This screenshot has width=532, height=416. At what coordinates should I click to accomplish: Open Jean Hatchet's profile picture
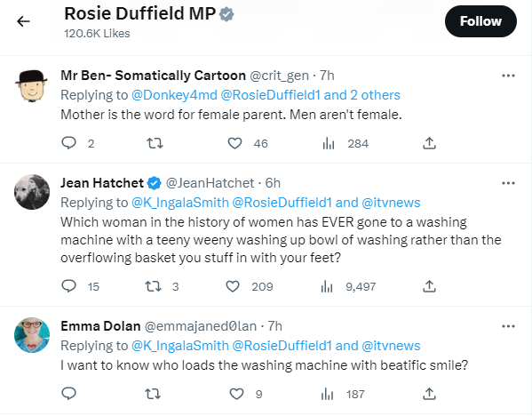[32, 192]
